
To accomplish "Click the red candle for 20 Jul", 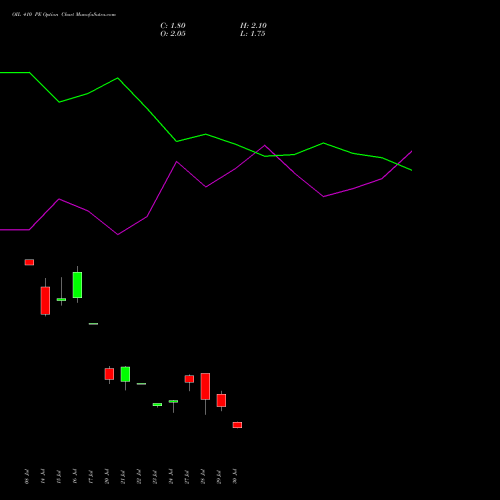I will [109, 374].
